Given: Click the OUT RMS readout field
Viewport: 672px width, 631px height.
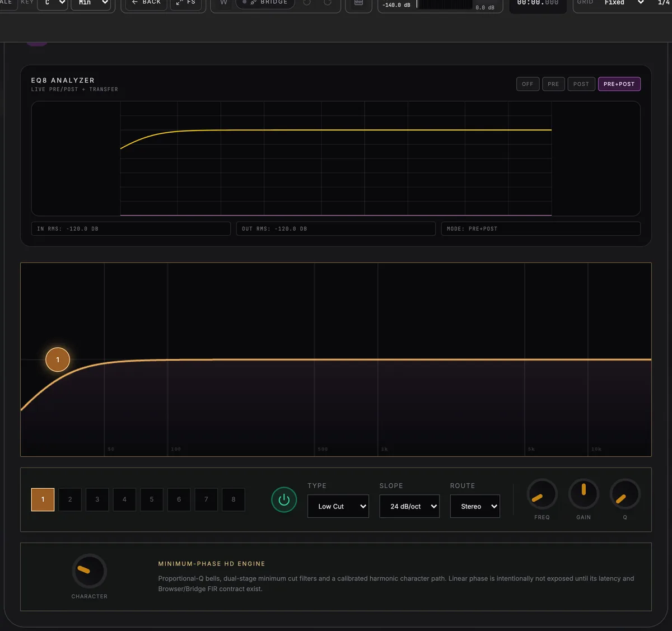Looking at the screenshot, I should pos(336,228).
